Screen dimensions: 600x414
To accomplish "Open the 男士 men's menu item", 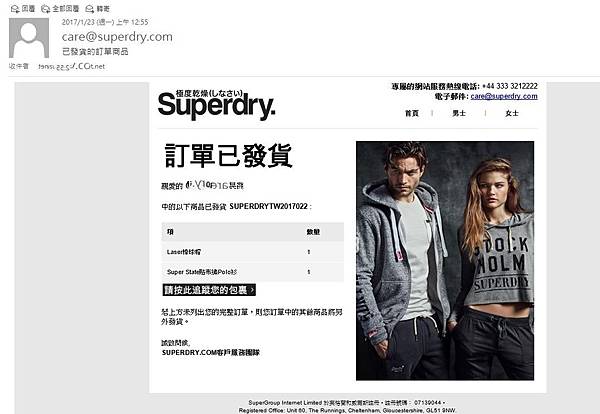I will (459, 113).
